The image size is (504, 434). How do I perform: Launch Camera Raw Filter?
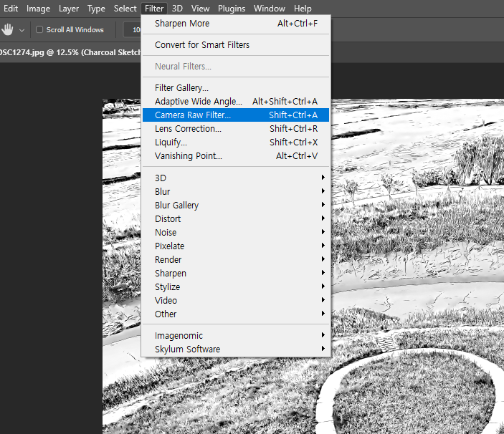coord(236,115)
